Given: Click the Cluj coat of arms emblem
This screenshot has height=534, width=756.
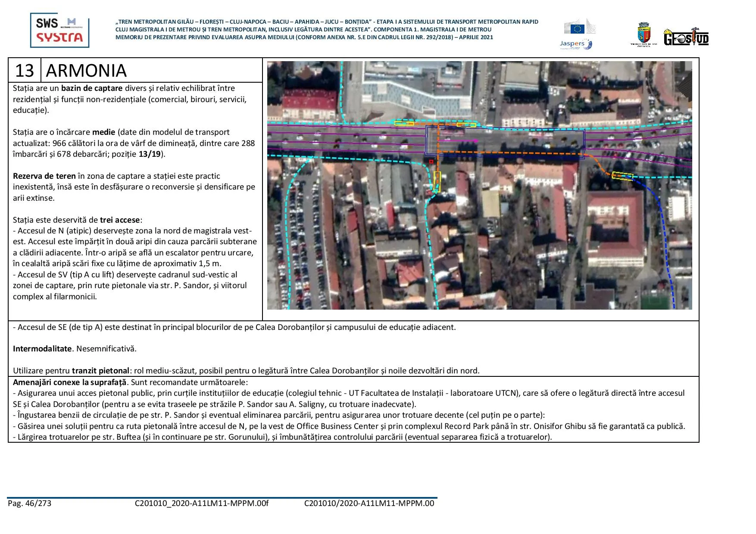Looking at the screenshot, I should pyautogui.click(x=644, y=34).
